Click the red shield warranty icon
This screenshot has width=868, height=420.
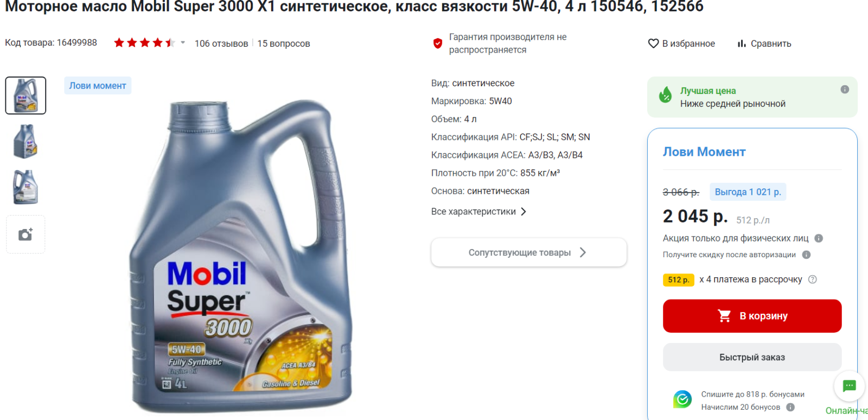(437, 43)
